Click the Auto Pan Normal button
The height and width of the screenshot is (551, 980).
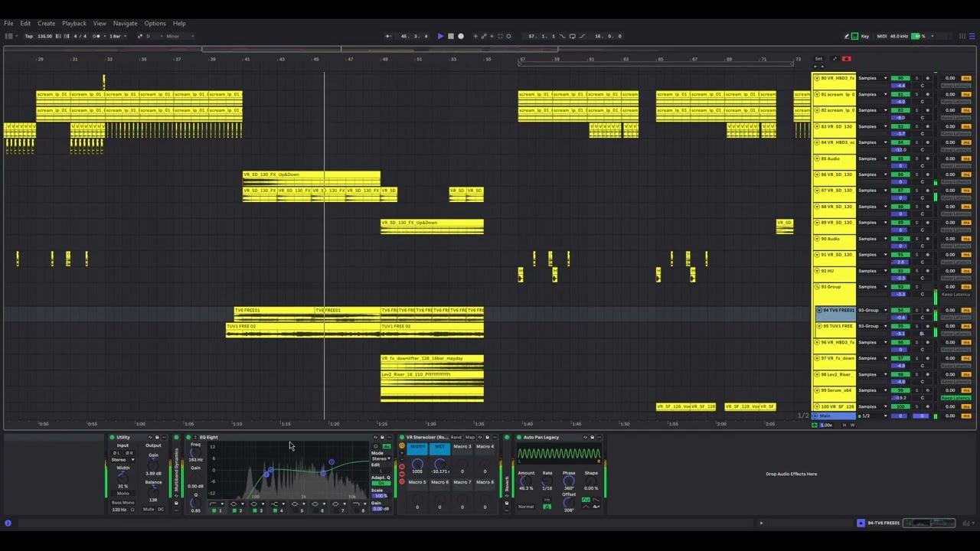[526, 507]
